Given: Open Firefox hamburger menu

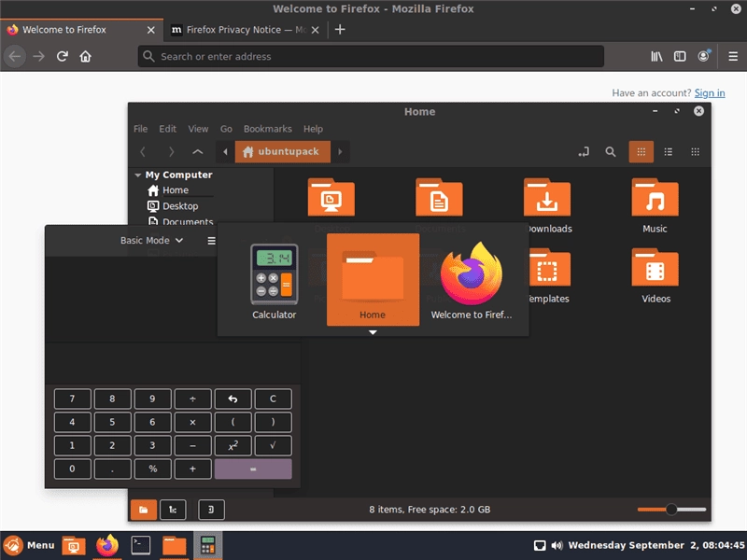Looking at the screenshot, I should coord(733,56).
